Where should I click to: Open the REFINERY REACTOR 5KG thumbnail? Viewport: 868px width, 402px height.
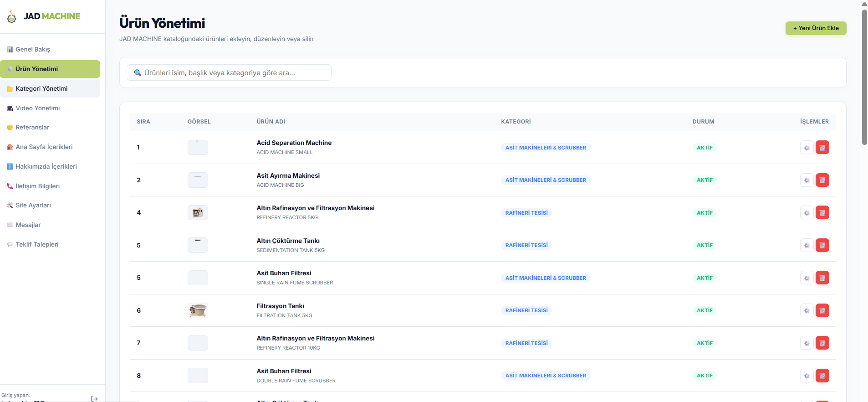(198, 213)
